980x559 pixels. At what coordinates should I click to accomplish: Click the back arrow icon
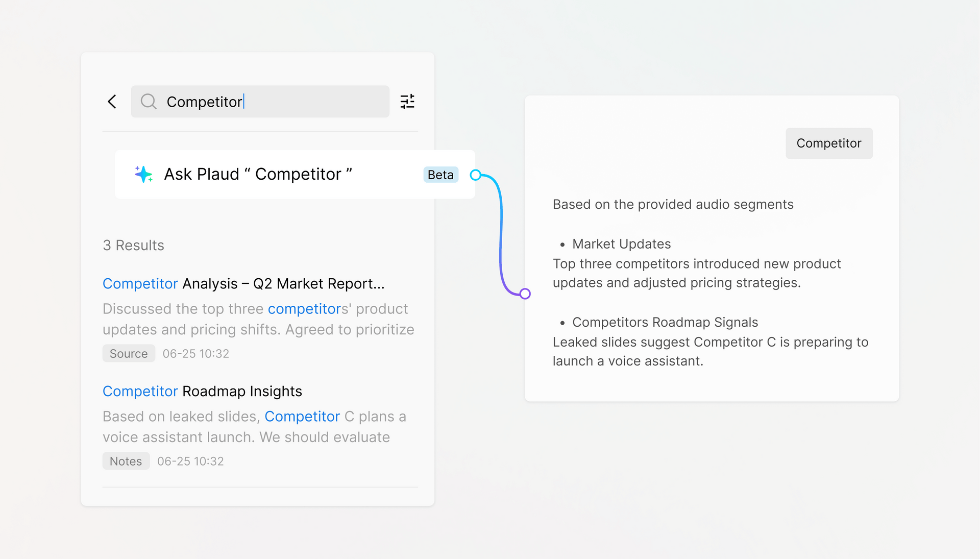point(112,102)
